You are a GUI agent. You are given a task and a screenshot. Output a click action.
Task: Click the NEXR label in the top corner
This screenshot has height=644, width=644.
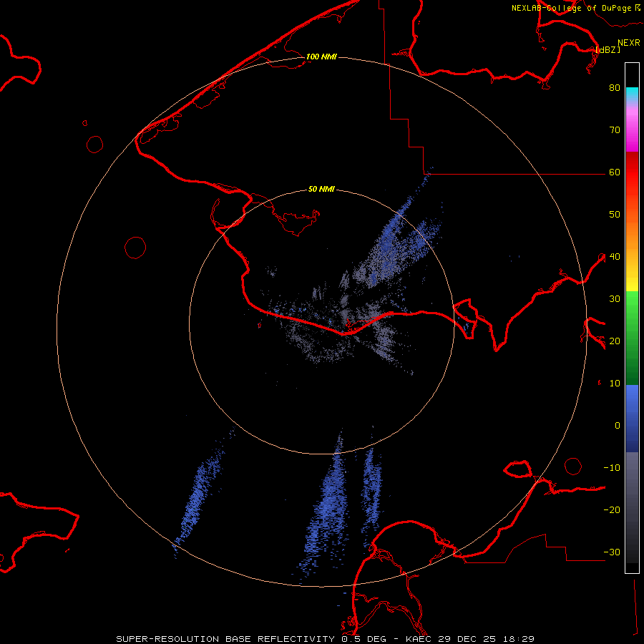click(628, 43)
